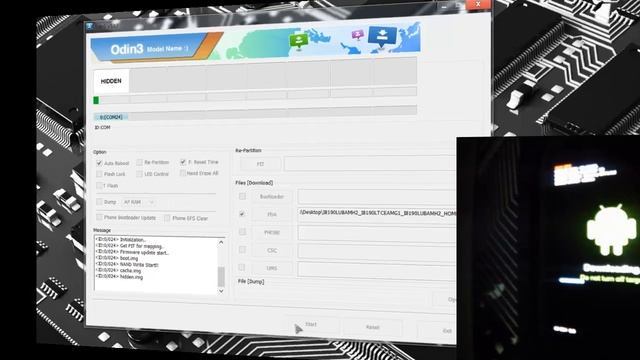
Task: Click the UMS file button
Action: click(x=272, y=268)
